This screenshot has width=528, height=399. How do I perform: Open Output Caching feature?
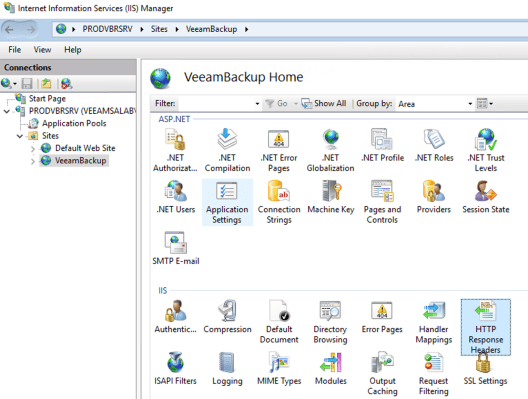pyautogui.click(x=382, y=373)
